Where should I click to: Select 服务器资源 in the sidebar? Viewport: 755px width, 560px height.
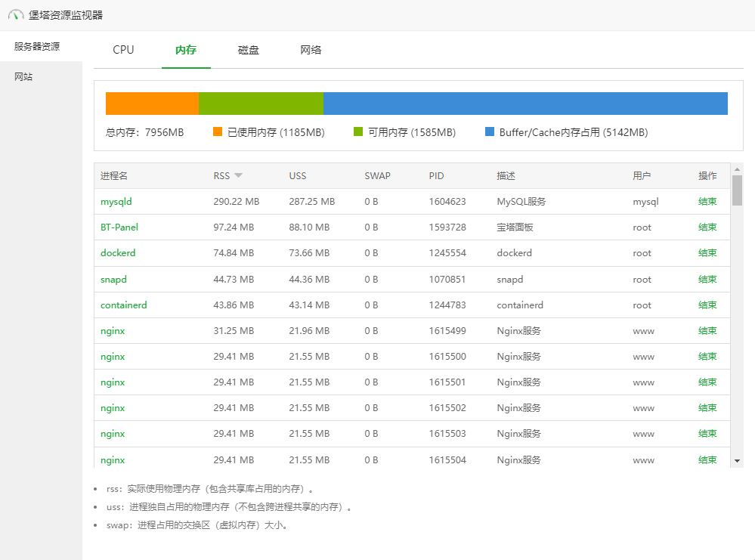point(37,46)
